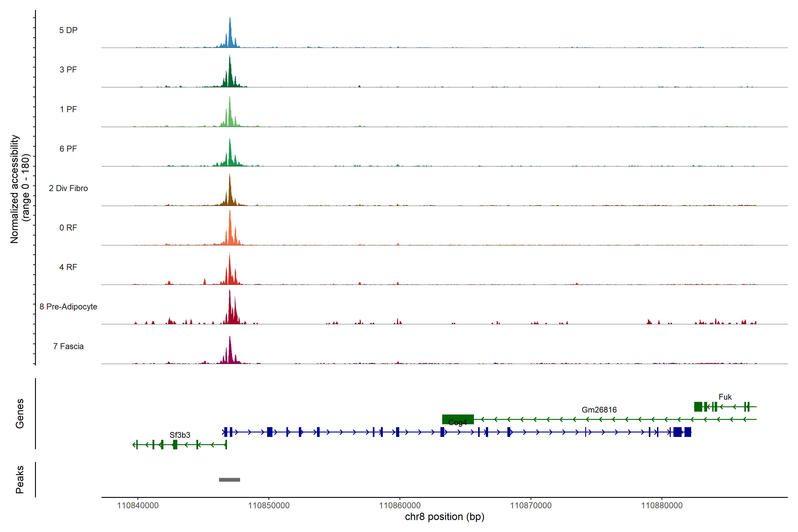
Task: Click the Genes panel label
Action: click(20, 414)
